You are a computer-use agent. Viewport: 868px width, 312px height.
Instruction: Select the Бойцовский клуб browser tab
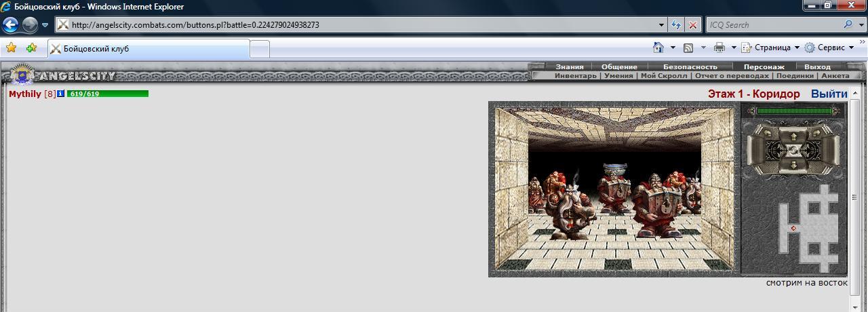pos(148,49)
